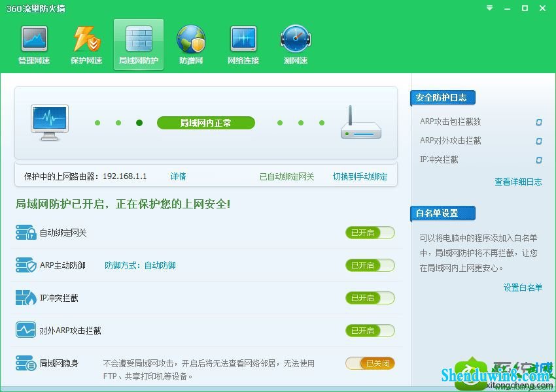Click the 对外ARP攻击拦截 pulse icon
556x392 pixels.
tap(26, 330)
